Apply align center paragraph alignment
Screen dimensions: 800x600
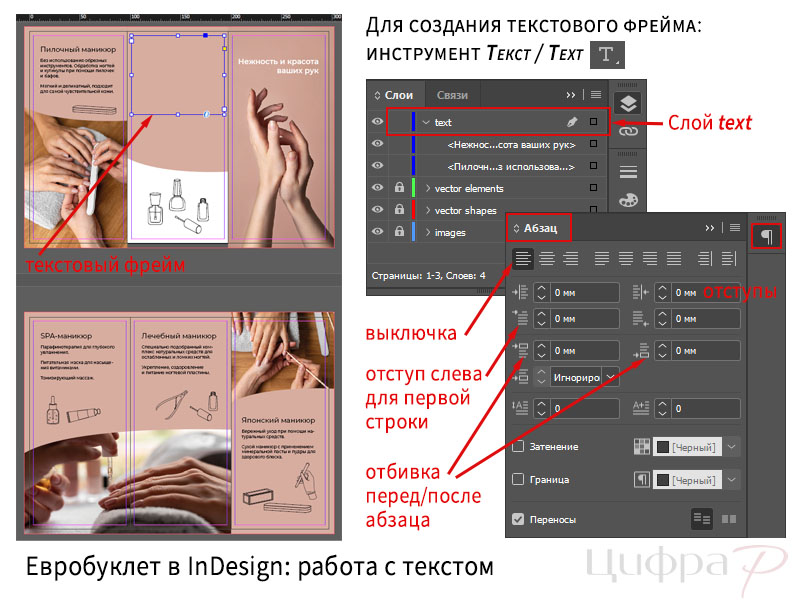[547, 259]
